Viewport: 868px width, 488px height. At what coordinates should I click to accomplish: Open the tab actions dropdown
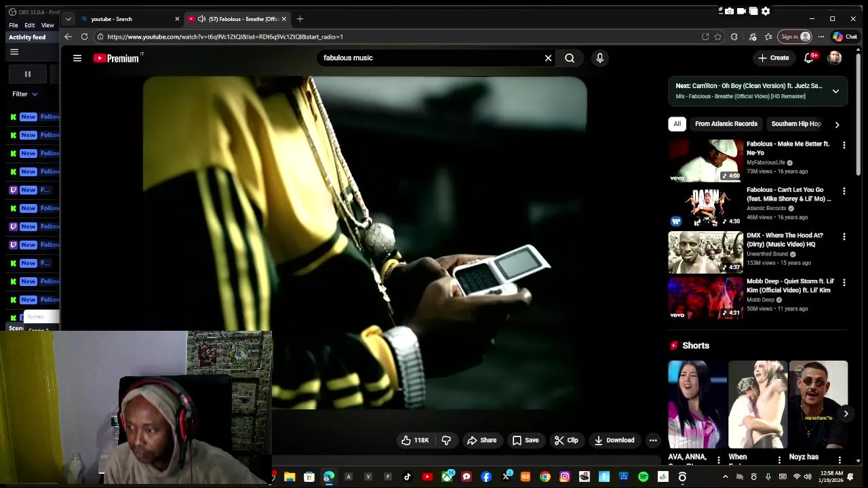pyautogui.click(x=68, y=19)
